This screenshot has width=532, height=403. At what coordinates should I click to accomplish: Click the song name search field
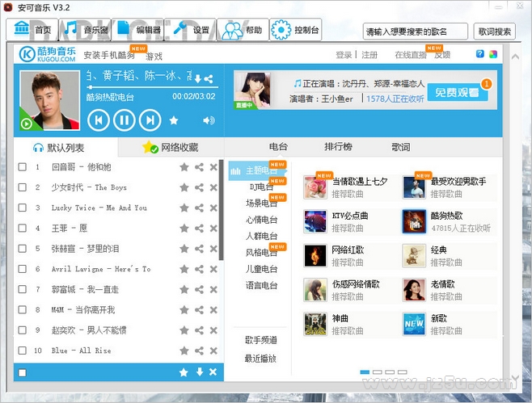(416, 31)
